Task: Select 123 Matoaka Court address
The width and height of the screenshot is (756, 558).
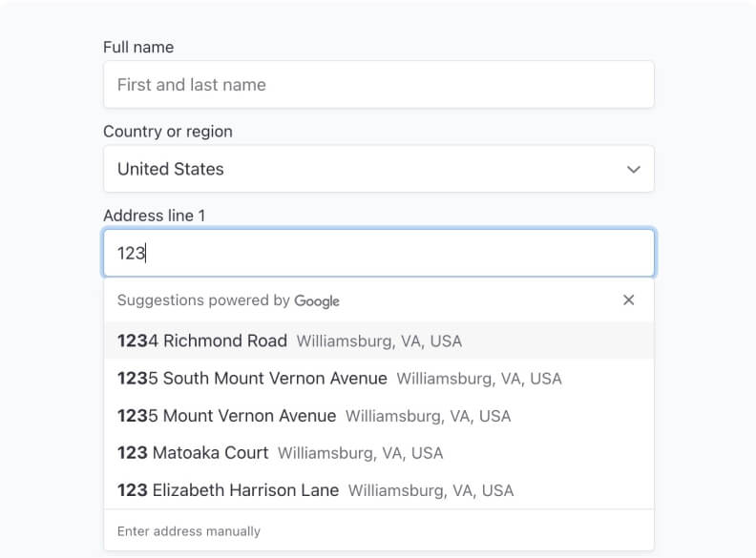Action: coord(193,453)
